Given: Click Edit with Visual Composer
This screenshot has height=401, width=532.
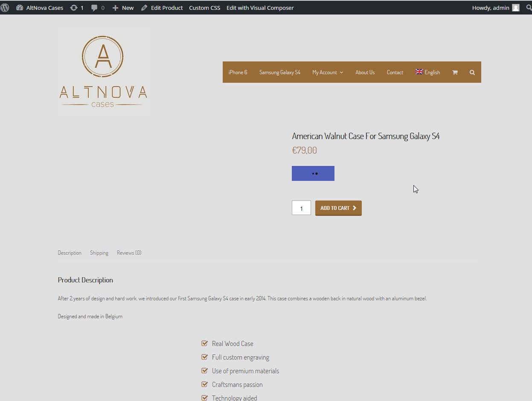Looking at the screenshot, I should click(260, 8).
